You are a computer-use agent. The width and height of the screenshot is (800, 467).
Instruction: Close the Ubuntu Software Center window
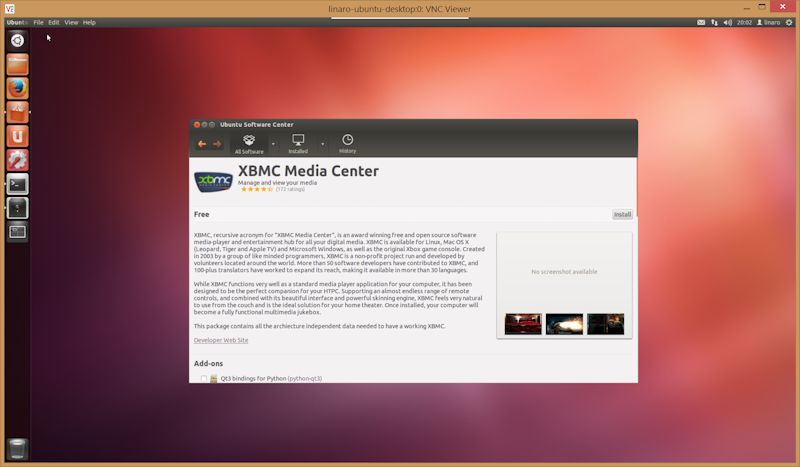click(x=197, y=125)
